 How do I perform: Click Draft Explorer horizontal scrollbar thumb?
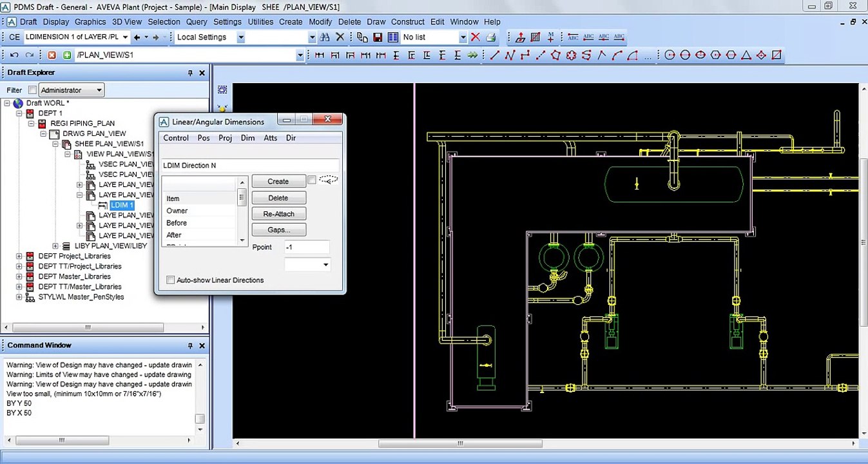[88, 327]
